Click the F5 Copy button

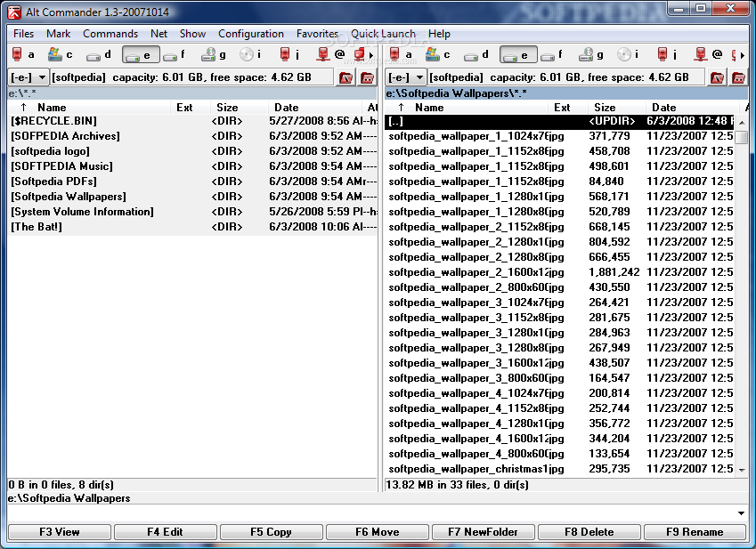click(x=271, y=532)
